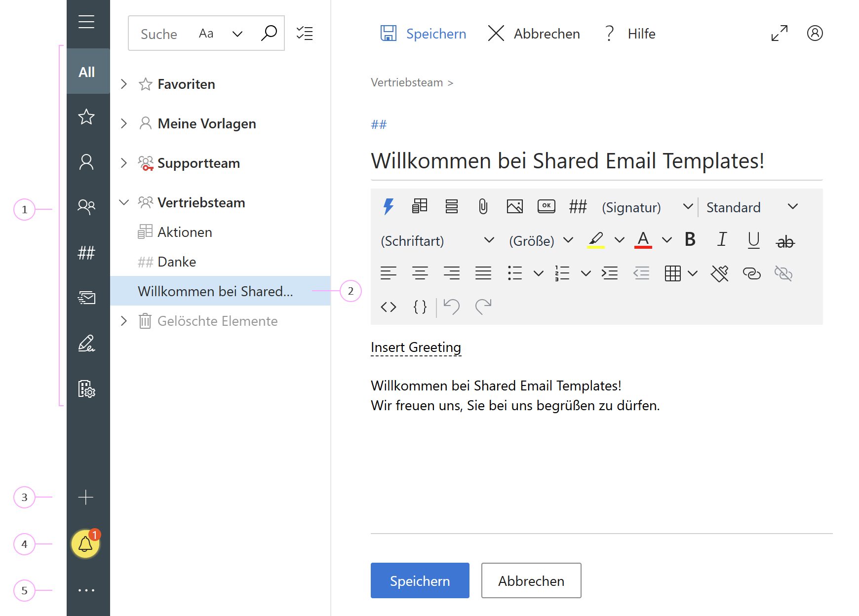Edit the template title field
Screen dimensions: 859x616
(597, 161)
